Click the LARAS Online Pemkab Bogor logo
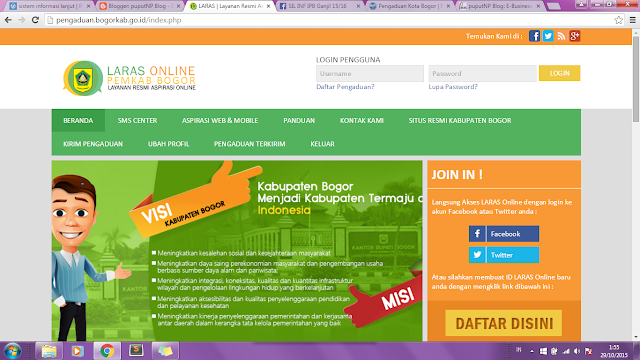 coord(129,78)
